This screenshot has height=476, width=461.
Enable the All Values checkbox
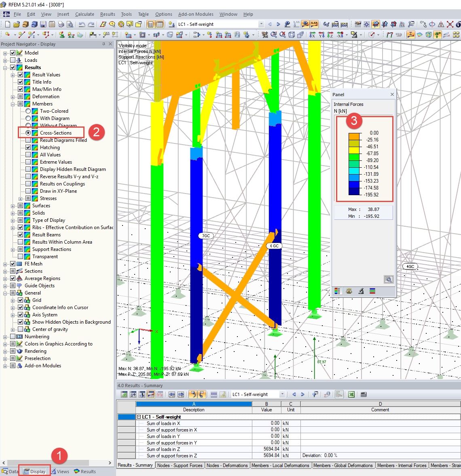(28, 155)
